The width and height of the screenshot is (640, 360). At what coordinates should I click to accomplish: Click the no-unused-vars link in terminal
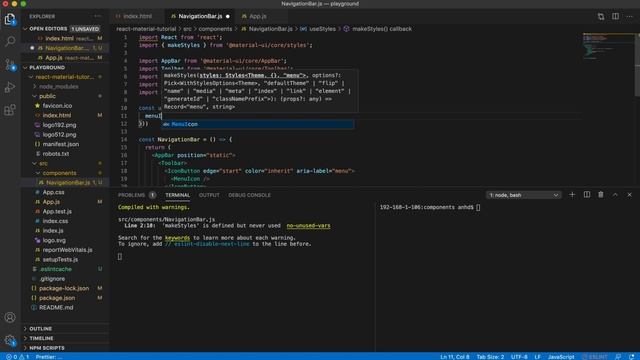(x=308, y=226)
